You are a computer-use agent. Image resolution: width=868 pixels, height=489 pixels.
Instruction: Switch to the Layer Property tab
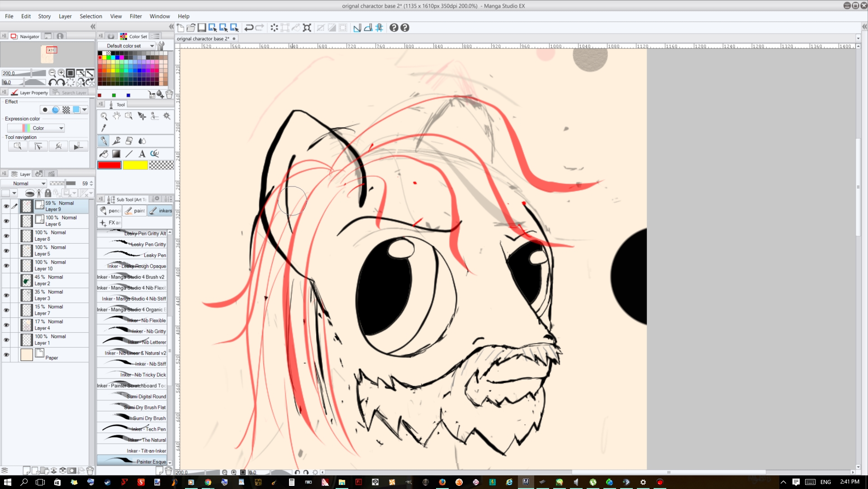tap(29, 92)
